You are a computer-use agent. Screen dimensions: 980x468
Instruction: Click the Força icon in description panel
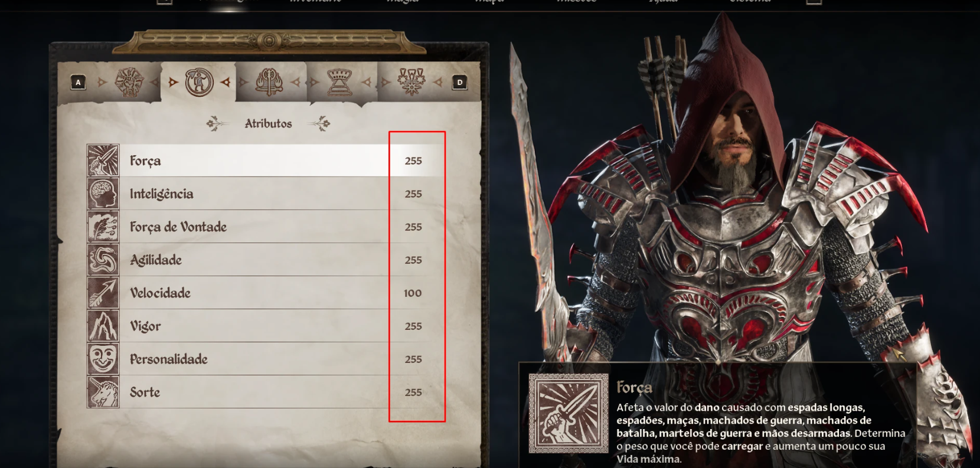coord(569,413)
